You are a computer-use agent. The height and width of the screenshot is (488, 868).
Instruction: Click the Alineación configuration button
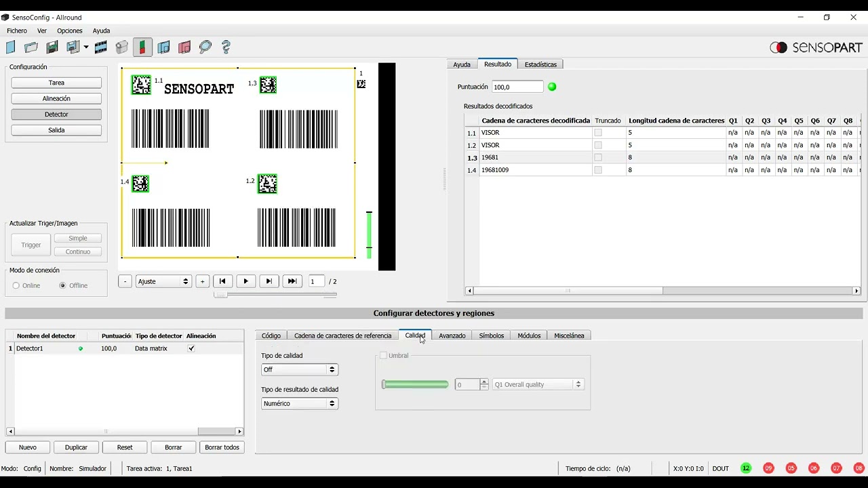[56, 98]
